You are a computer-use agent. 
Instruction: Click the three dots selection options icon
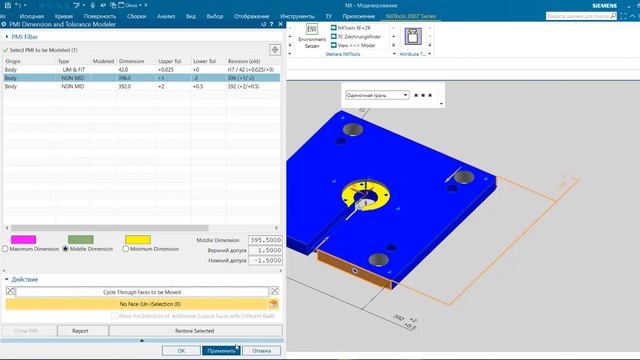tap(423, 95)
